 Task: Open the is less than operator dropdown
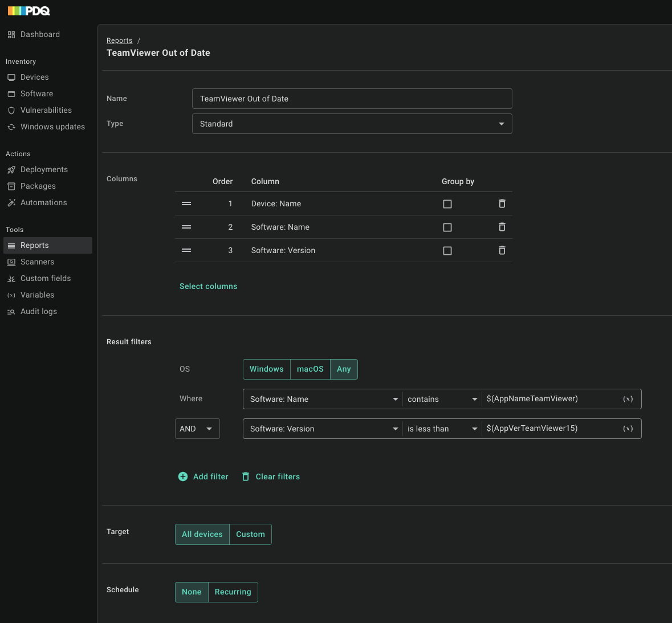click(x=442, y=429)
